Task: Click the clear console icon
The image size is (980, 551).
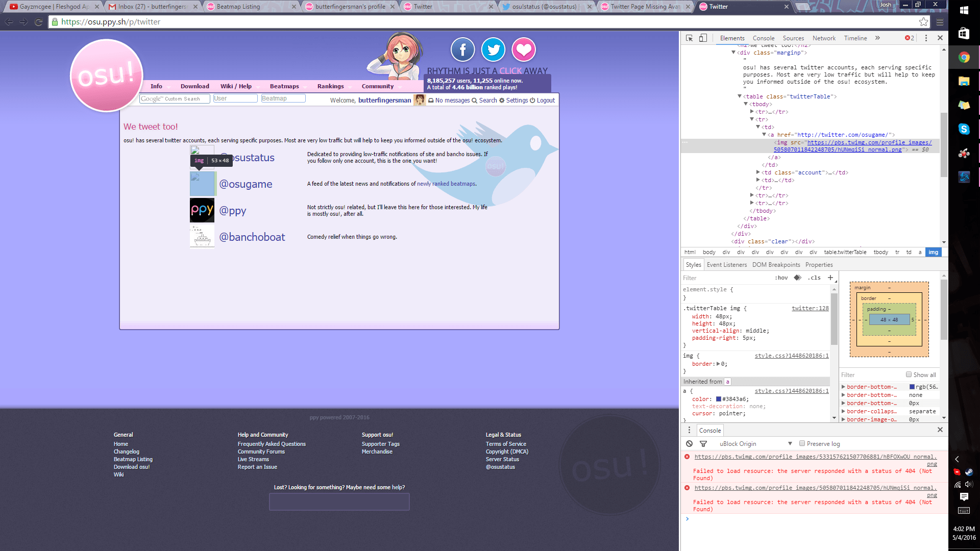Action: click(689, 444)
